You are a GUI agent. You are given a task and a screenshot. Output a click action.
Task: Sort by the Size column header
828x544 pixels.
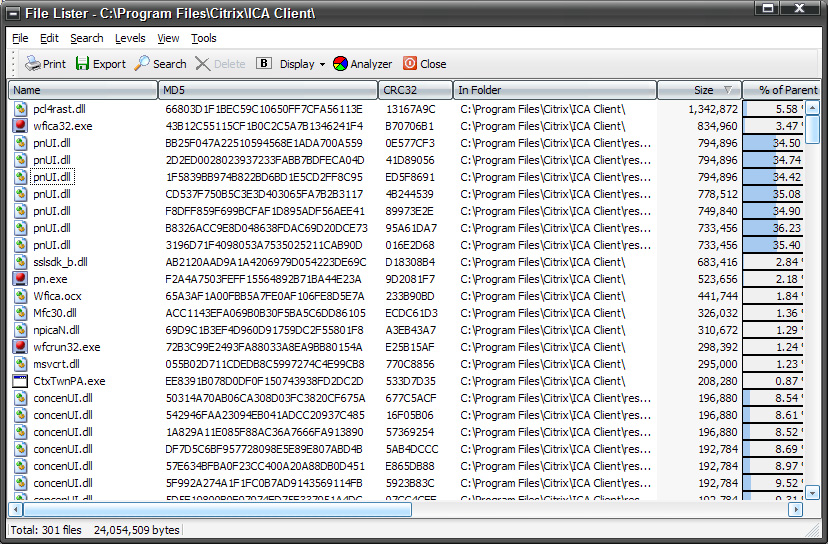pos(699,90)
